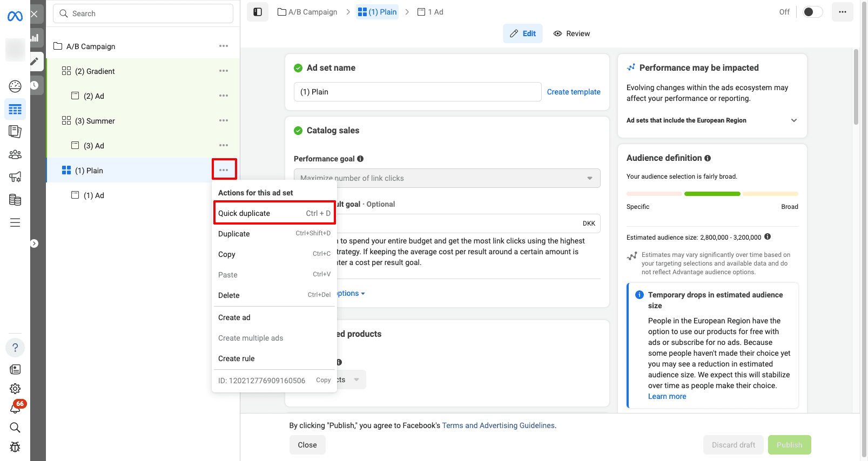
Task: Open the audiences people icon
Action: click(15, 154)
